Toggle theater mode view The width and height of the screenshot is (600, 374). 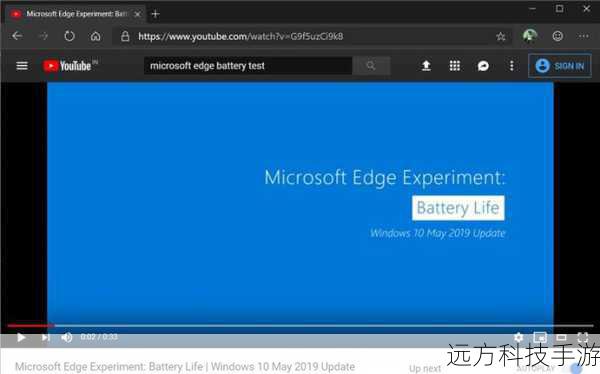pos(561,337)
